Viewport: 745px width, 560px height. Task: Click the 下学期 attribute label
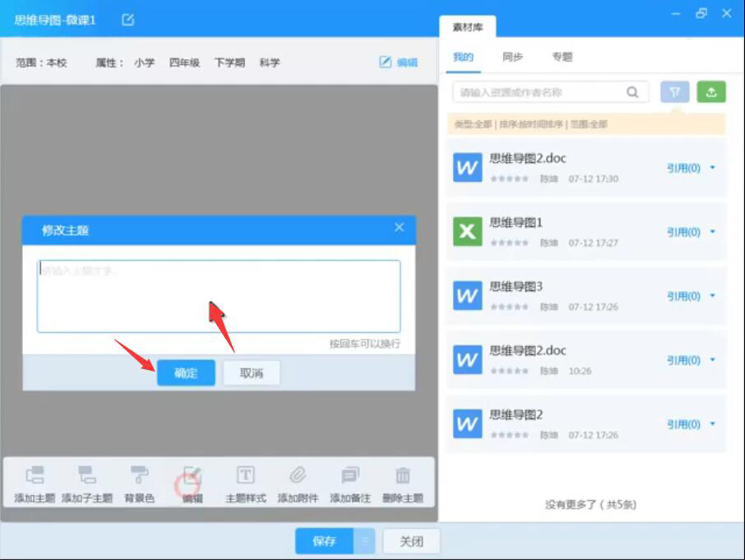point(229,62)
